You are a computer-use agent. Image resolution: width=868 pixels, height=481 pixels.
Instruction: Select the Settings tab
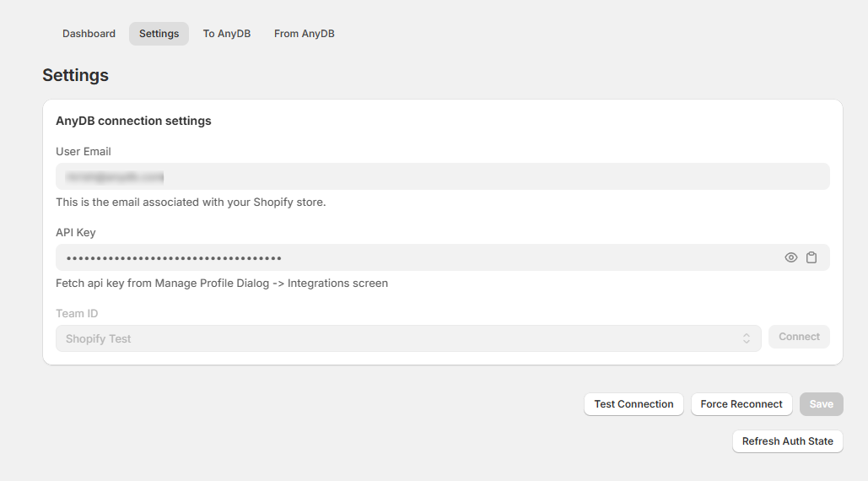159,34
